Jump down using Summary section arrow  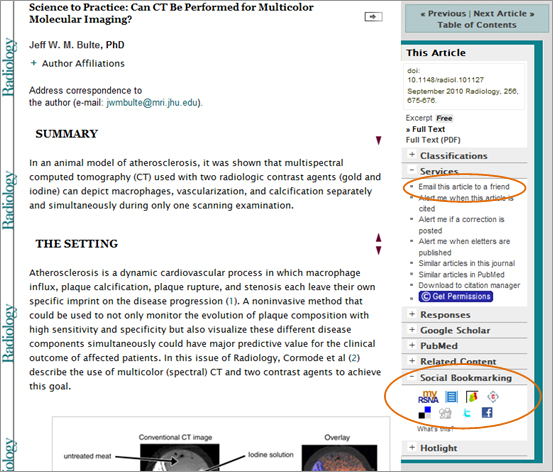pyautogui.click(x=378, y=140)
